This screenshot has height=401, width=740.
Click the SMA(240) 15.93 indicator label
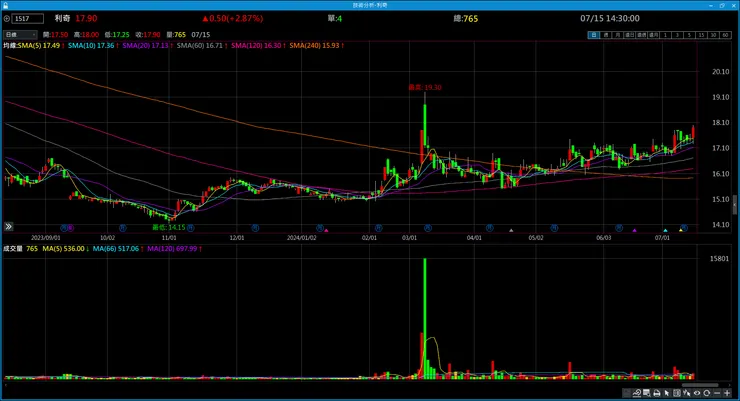tap(315, 45)
